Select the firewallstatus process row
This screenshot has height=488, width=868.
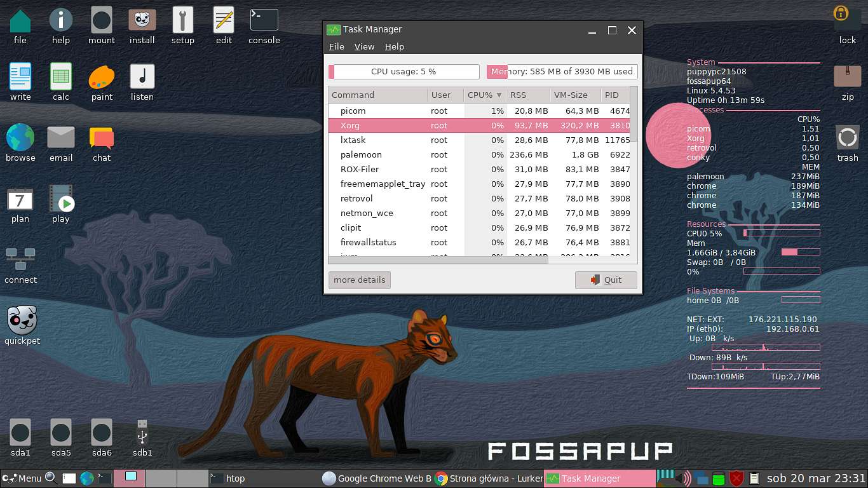(x=479, y=242)
